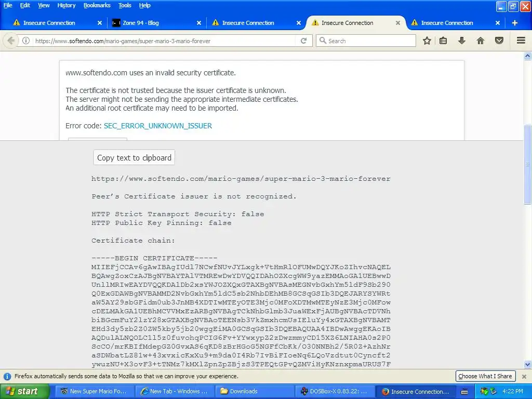Viewport: 532px width, 399px height.
Task: Open the Help menu
Action: point(144,5)
